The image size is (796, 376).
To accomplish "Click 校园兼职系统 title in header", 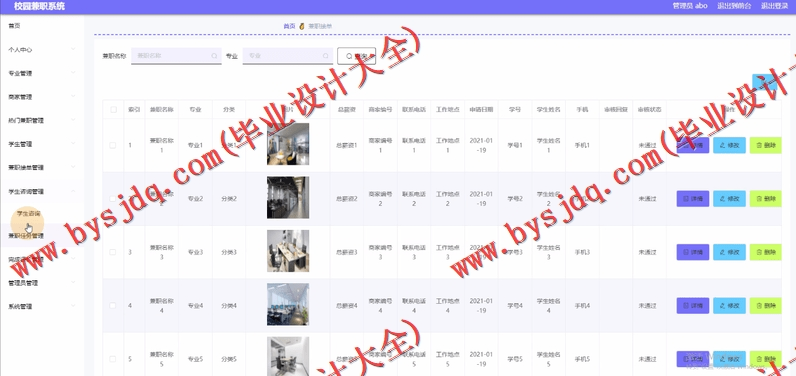I will tap(40, 7).
